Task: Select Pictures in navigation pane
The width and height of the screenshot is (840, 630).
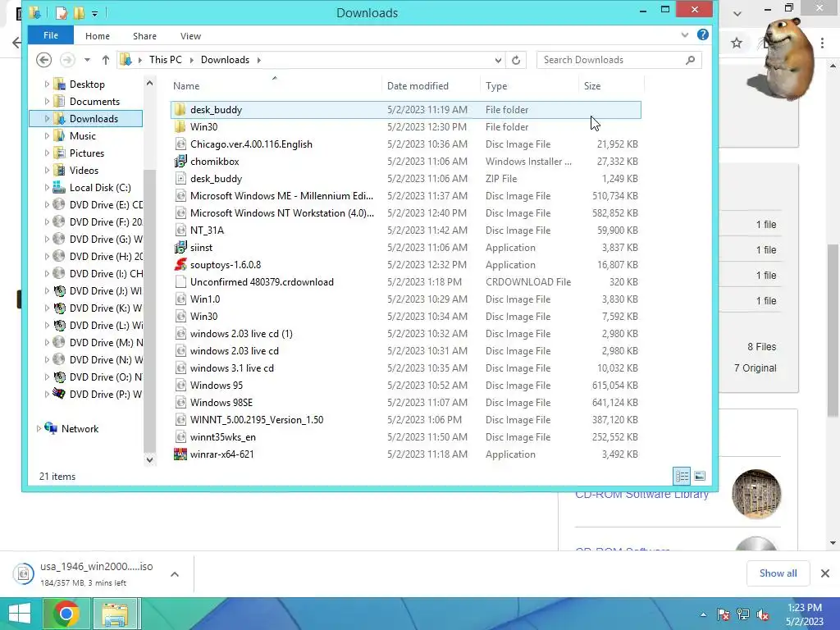Action: (86, 153)
